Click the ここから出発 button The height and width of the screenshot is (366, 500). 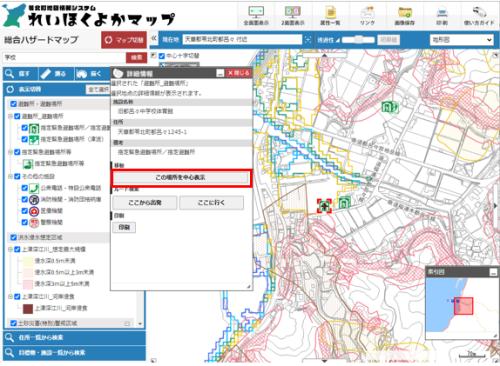pyautogui.click(x=145, y=203)
